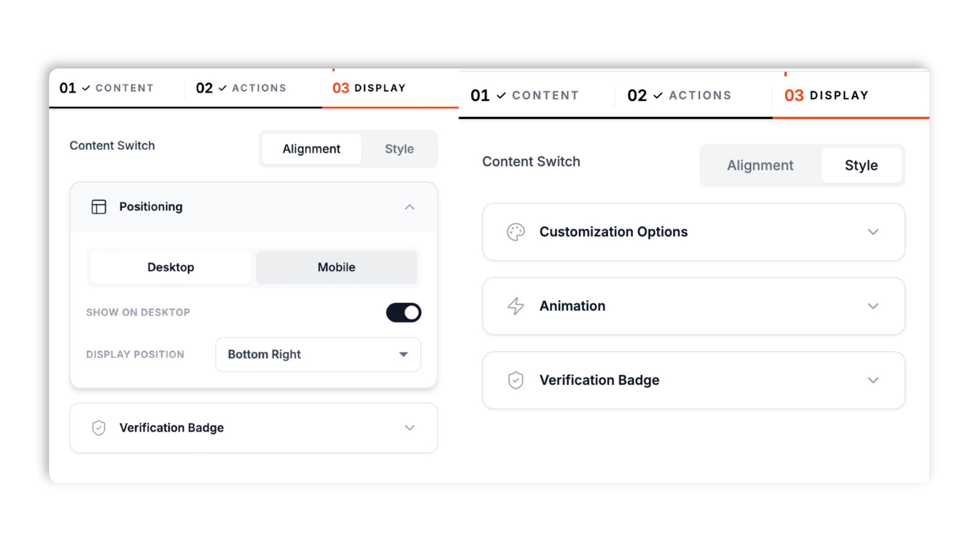Click the checkmark next to 02 in left panel
Viewport: 980px width, 551px height.
click(223, 88)
